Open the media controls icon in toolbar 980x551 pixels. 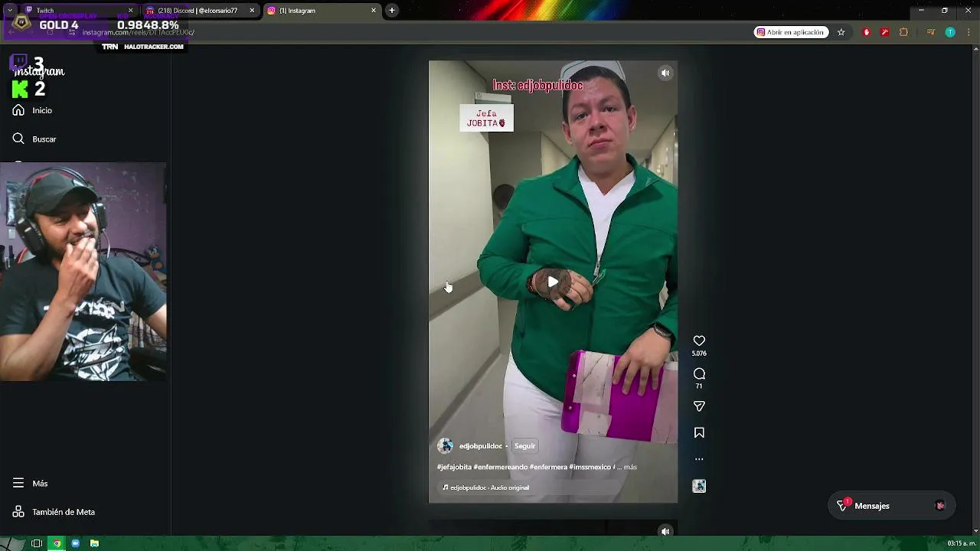point(930,32)
